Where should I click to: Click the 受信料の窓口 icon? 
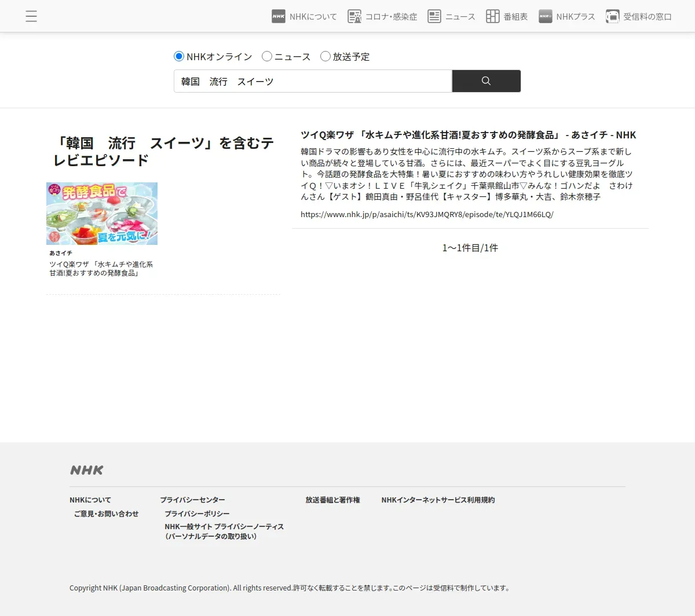[x=613, y=16]
